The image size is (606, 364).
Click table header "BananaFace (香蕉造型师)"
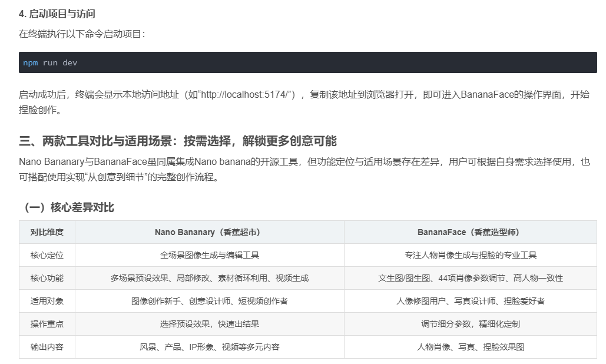[471, 232]
